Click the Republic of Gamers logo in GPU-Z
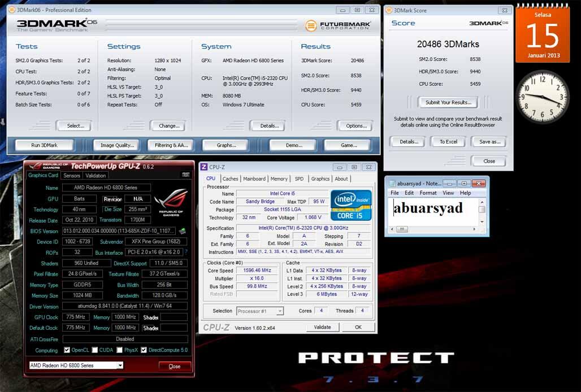Viewport: 581px width, 392px height. click(x=171, y=202)
